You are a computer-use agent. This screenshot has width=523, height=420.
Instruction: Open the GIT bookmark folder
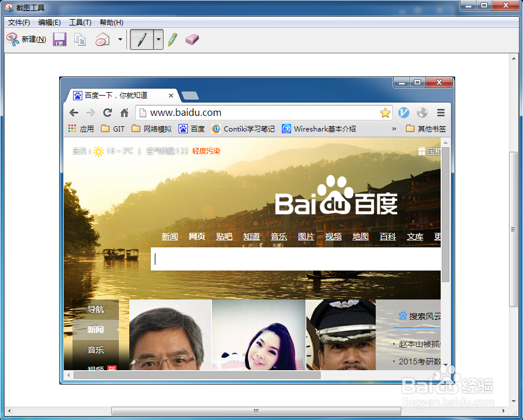(x=112, y=129)
